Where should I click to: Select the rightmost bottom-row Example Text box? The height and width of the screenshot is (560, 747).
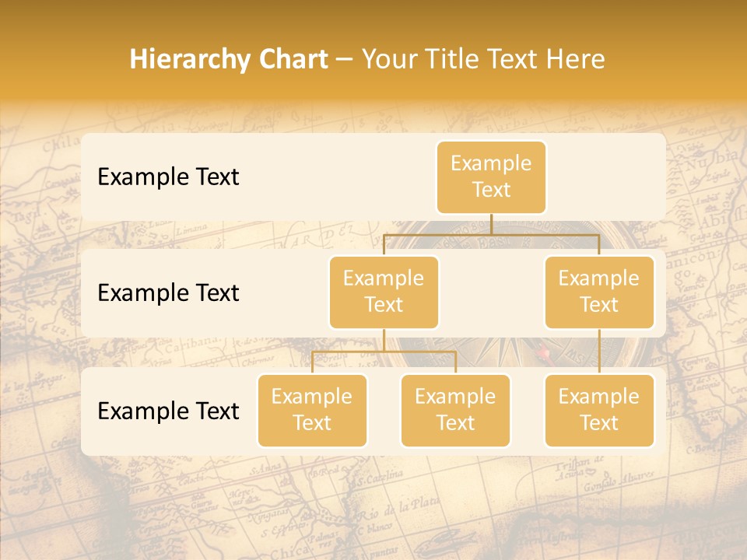[x=599, y=410]
